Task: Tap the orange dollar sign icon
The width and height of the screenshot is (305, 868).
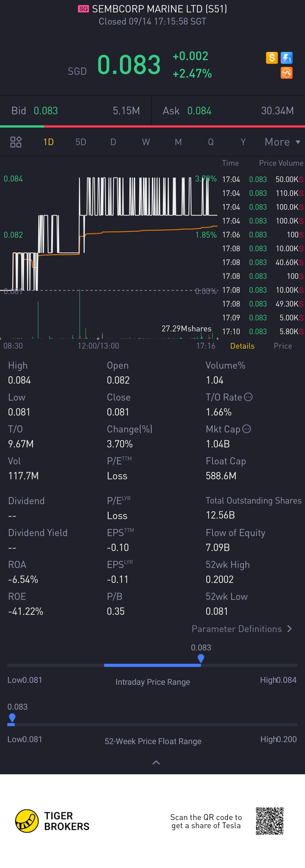Action: pyautogui.click(x=272, y=58)
